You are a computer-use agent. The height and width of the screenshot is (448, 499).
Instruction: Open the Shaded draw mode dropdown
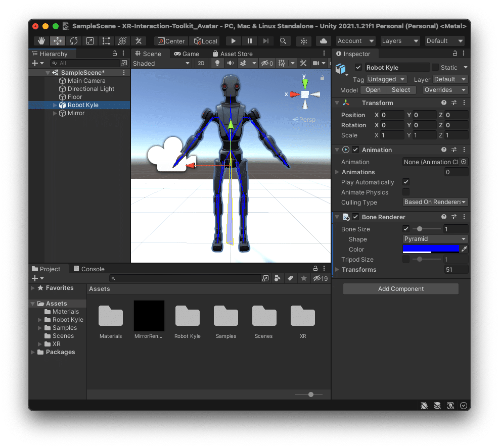coord(161,63)
